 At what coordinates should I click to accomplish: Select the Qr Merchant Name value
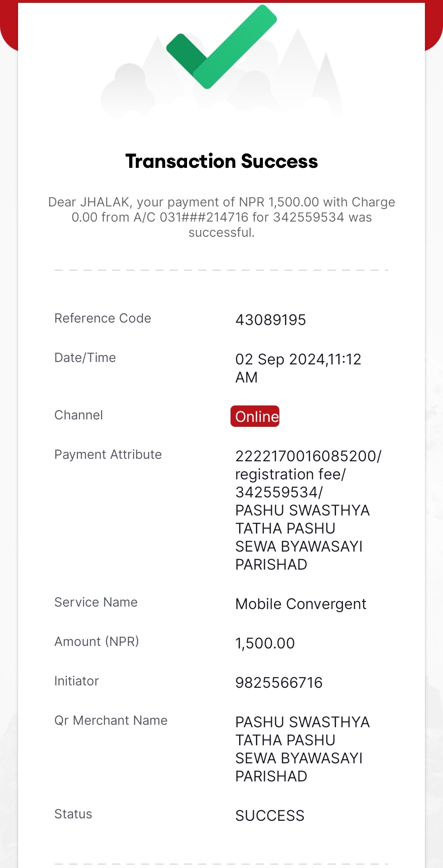pyautogui.click(x=303, y=749)
